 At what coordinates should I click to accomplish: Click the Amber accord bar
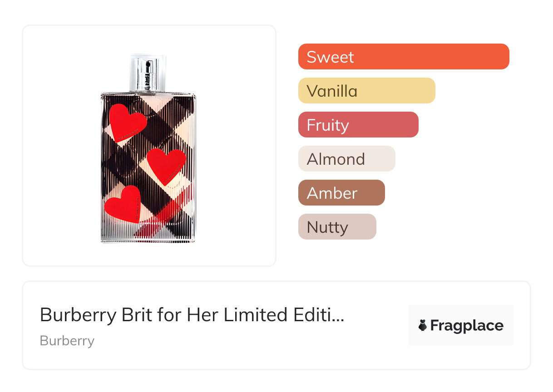click(341, 193)
